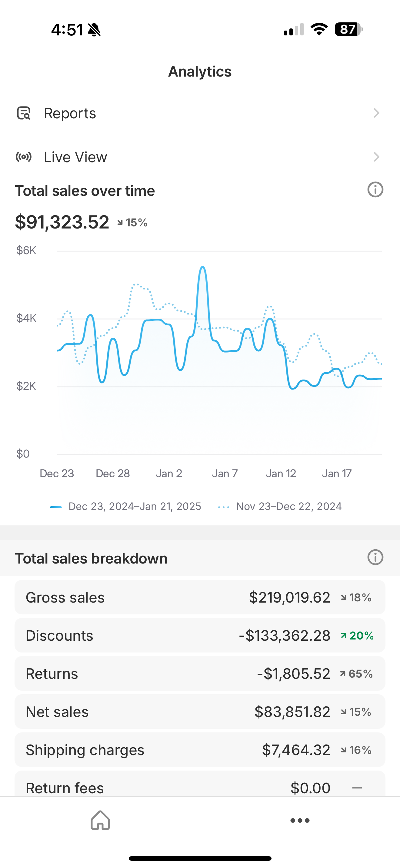
Task: Go to Home via house icon
Action: 100,820
